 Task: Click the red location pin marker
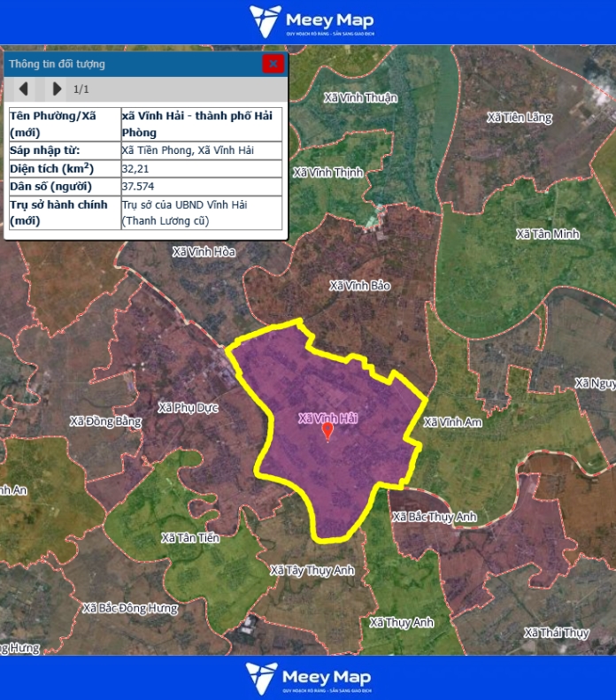coord(327,431)
